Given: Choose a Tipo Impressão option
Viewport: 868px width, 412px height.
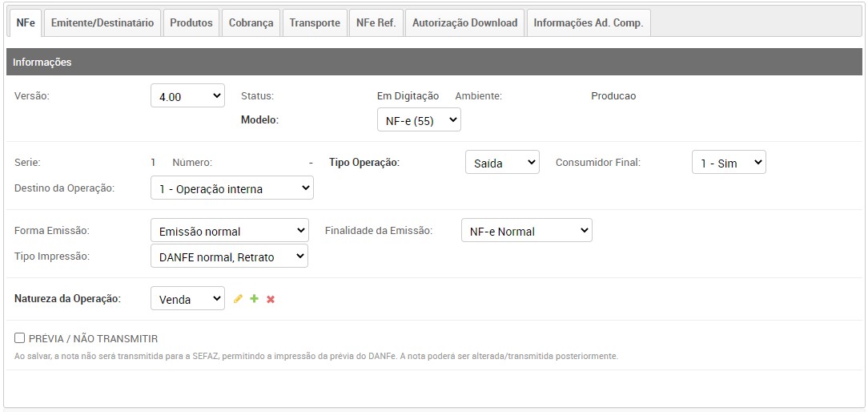Looking at the screenshot, I should click(229, 256).
